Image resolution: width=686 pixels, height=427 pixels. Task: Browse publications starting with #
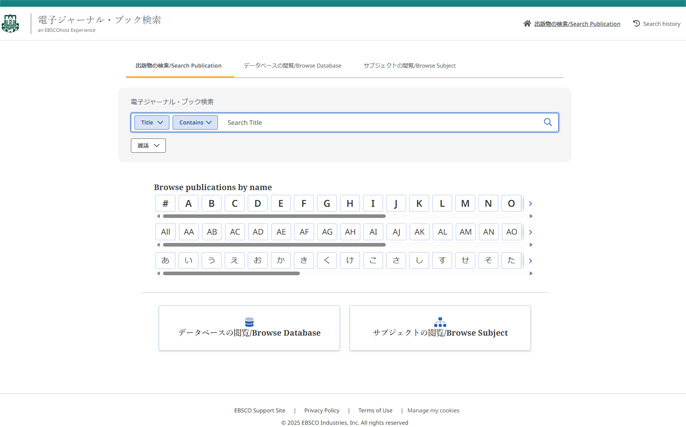[165, 203]
